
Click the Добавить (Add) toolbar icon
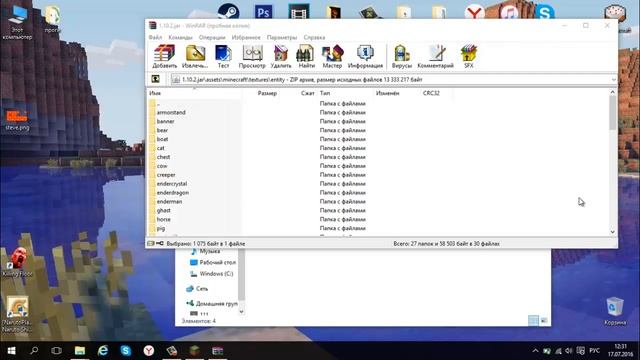click(164, 56)
